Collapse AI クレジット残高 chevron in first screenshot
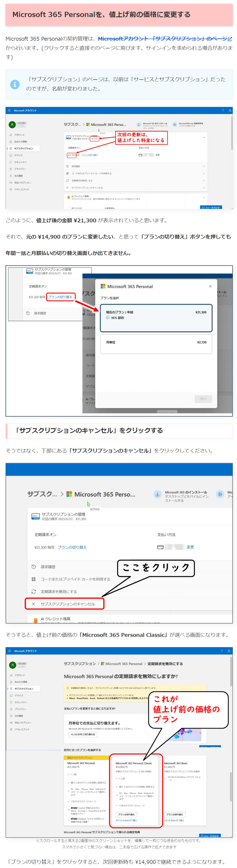The image size is (237, 868). pos(204,198)
